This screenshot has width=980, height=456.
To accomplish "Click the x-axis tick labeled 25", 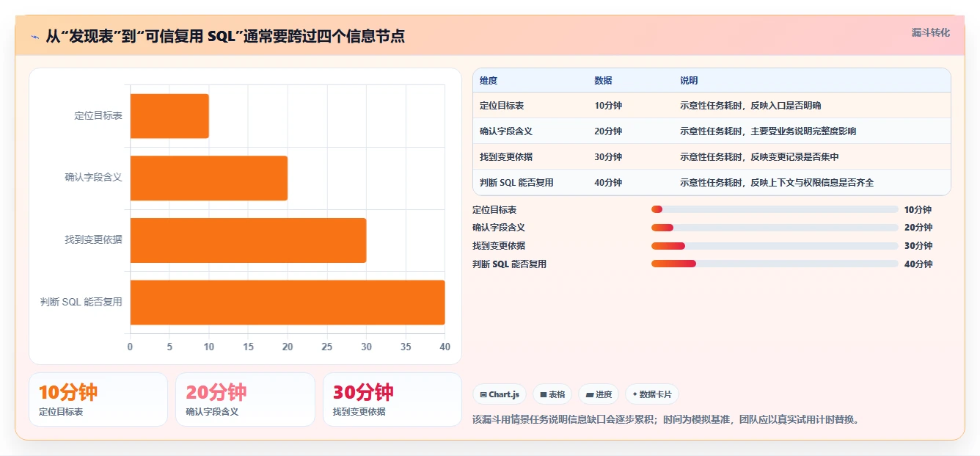I will (326, 347).
